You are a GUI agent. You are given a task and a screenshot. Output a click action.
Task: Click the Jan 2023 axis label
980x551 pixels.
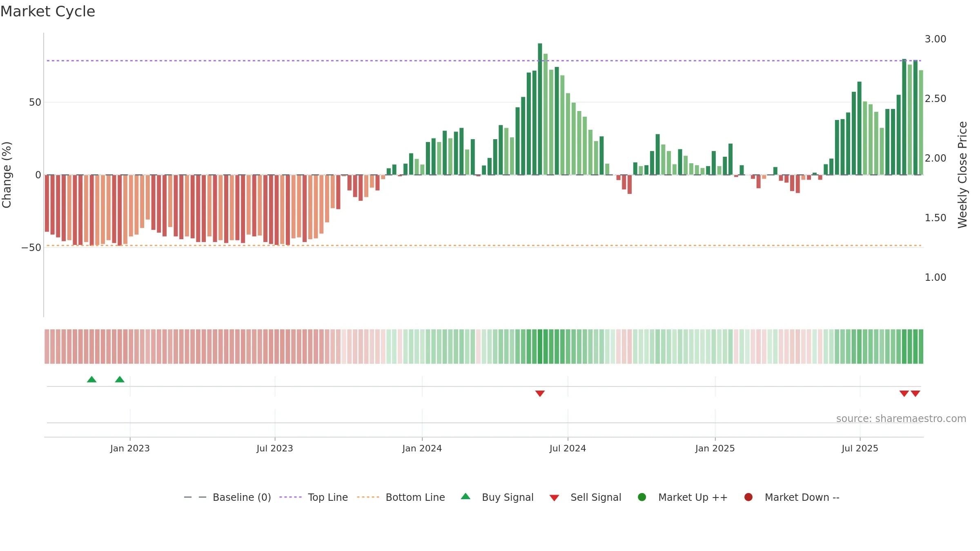130,449
